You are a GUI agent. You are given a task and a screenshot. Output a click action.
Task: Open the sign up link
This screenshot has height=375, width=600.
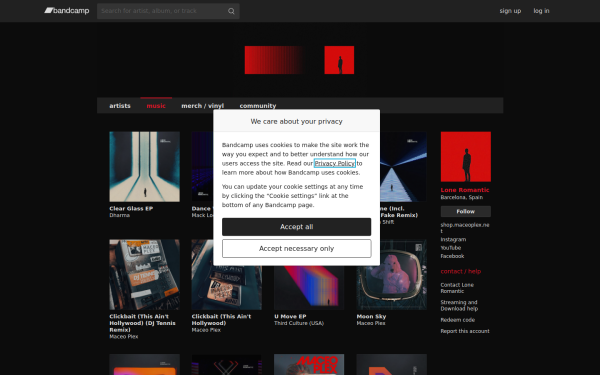[510, 11]
